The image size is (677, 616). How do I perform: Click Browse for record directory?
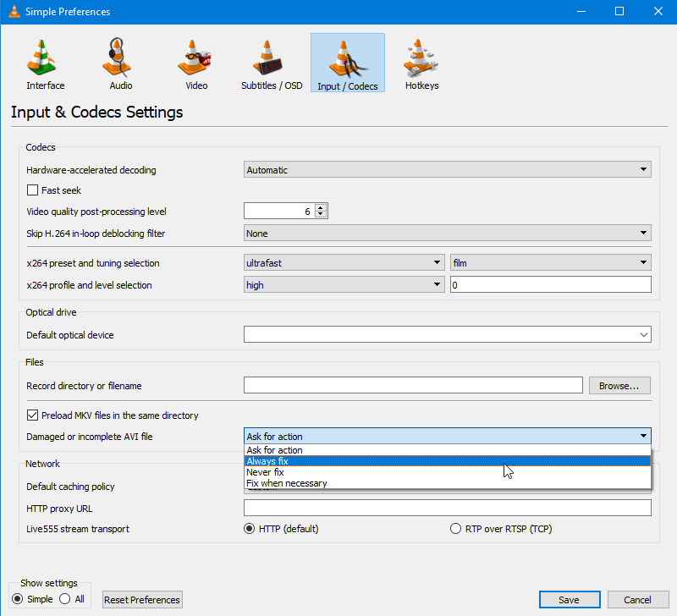(619, 385)
